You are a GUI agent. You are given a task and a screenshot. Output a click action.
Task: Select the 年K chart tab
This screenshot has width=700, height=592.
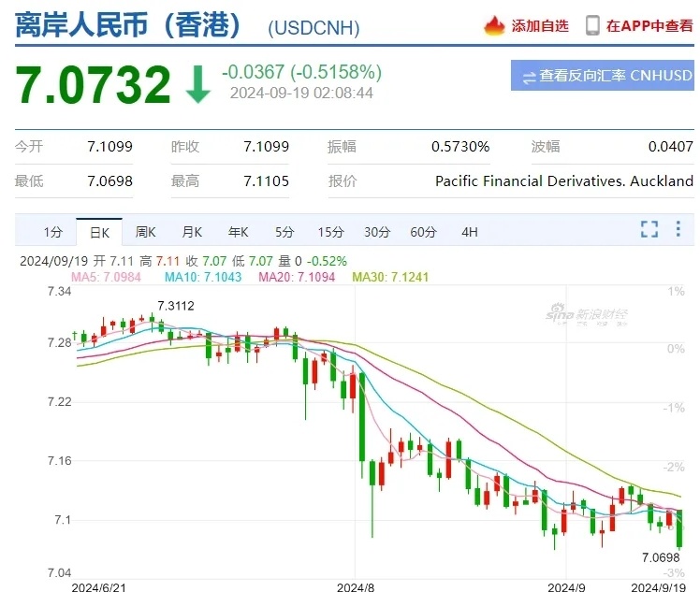point(238,232)
